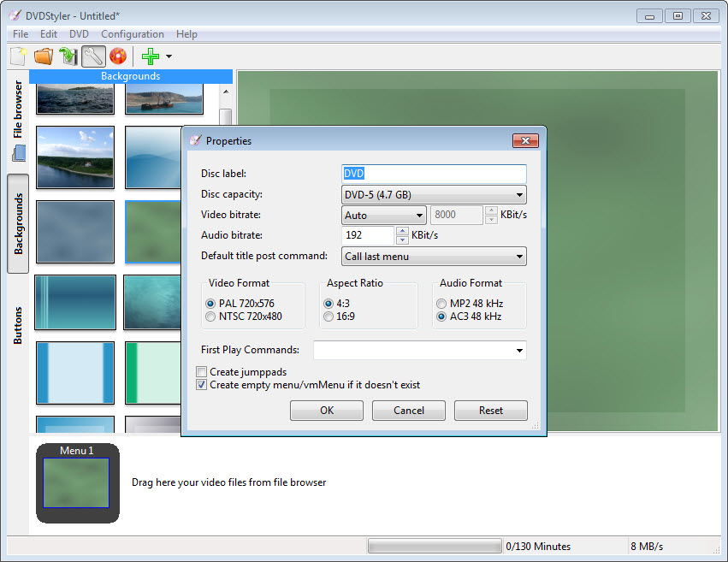Click the video bitrate up spinner arrow
Screen dimensions: 728x562
[491, 210]
